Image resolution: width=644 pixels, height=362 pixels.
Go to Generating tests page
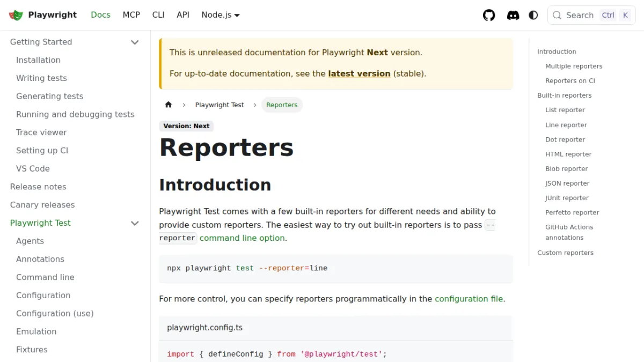pyautogui.click(x=49, y=97)
